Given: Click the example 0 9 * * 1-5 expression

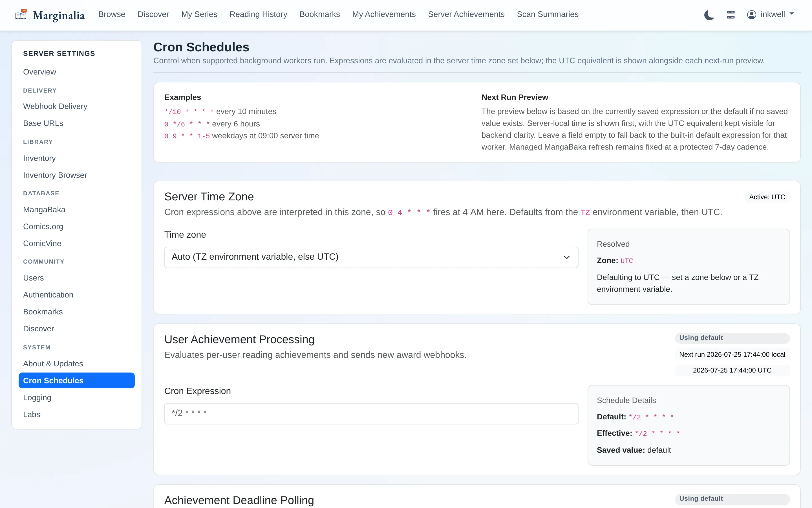Looking at the screenshot, I should 187,136.
